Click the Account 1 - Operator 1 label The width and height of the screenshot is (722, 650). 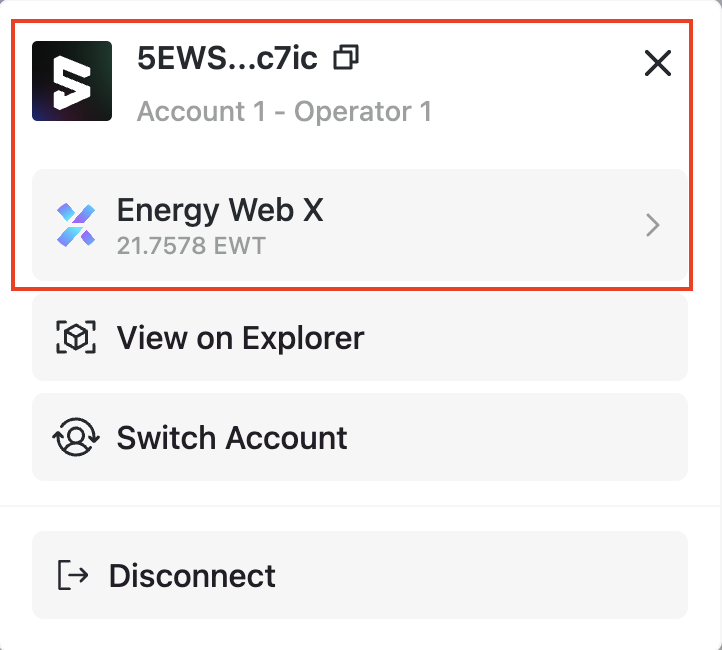pyautogui.click(x=284, y=110)
